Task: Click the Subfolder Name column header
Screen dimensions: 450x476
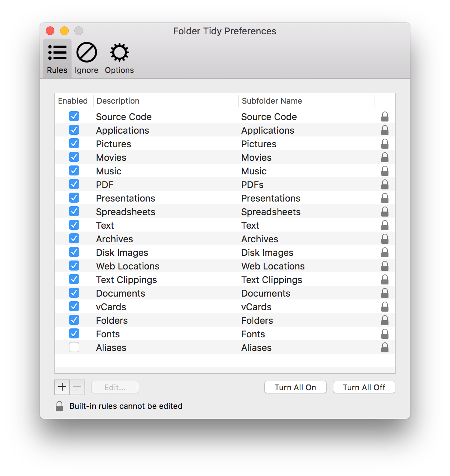Action: tap(272, 101)
